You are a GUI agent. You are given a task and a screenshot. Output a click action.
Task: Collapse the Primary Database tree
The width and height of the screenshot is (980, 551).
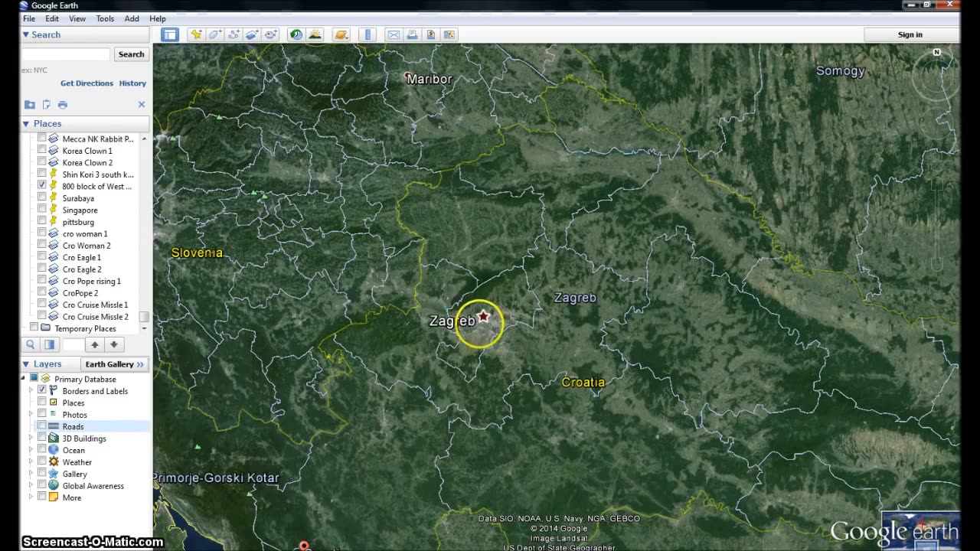point(24,379)
